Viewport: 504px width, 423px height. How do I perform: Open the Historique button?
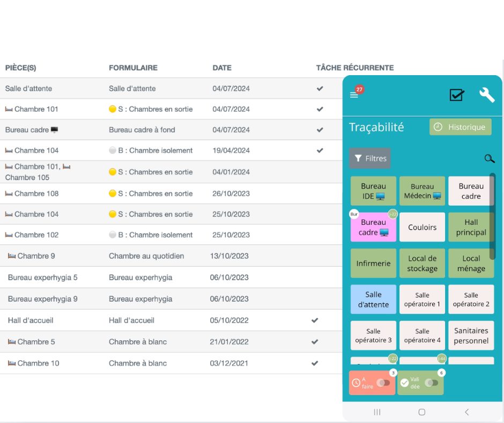pyautogui.click(x=460, y=127)
